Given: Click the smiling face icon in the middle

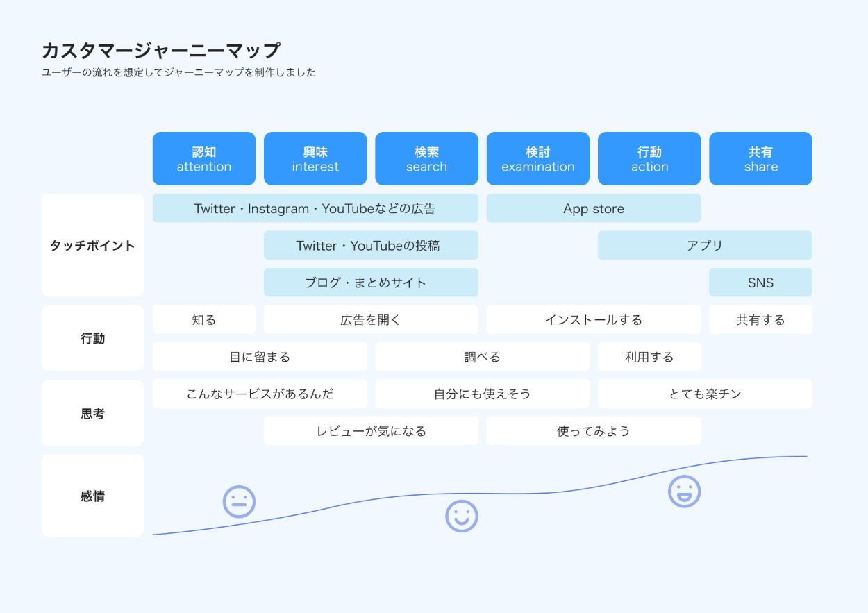Looking at the screenshot, I should coord(462,517).
